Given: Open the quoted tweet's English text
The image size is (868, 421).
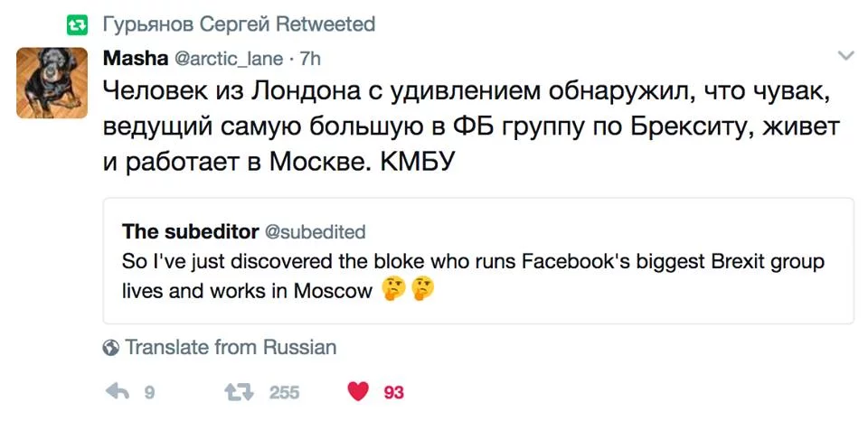Looking at the screenshot, I should (472, 262).
